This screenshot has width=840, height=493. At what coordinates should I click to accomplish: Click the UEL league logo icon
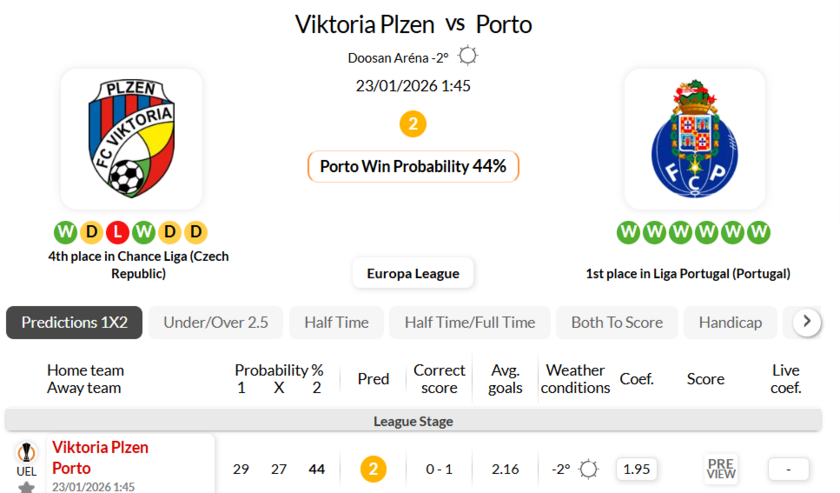pos(26,452)
